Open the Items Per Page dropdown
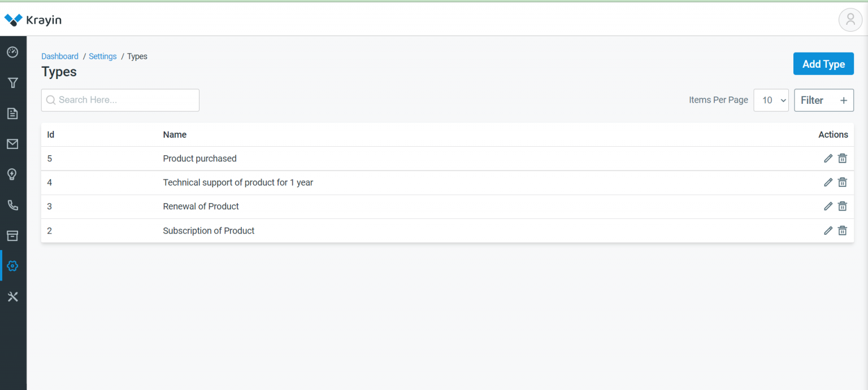This screenshot has height=390, width=868. click(771, 100)
